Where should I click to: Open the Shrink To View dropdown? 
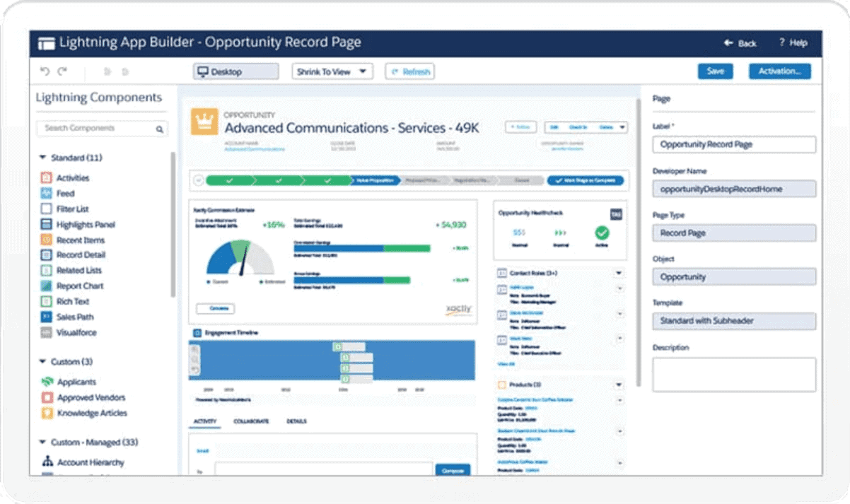(332, 71)
